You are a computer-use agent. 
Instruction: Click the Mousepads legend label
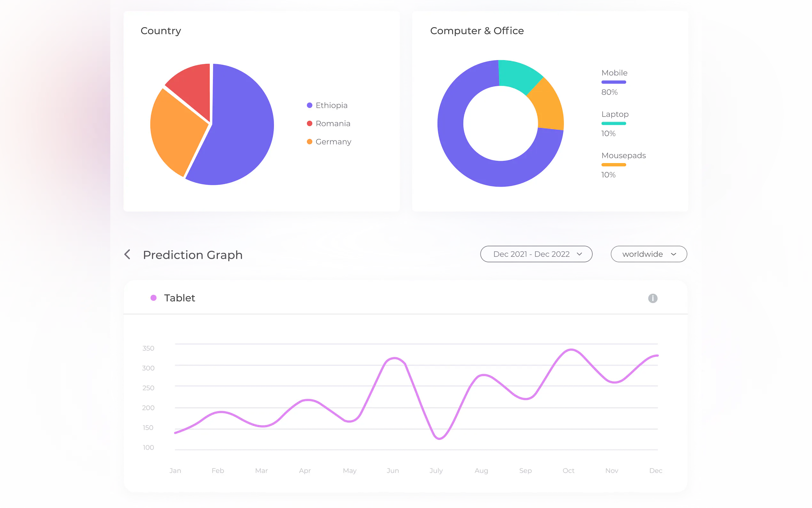click(x=623, y=155)
